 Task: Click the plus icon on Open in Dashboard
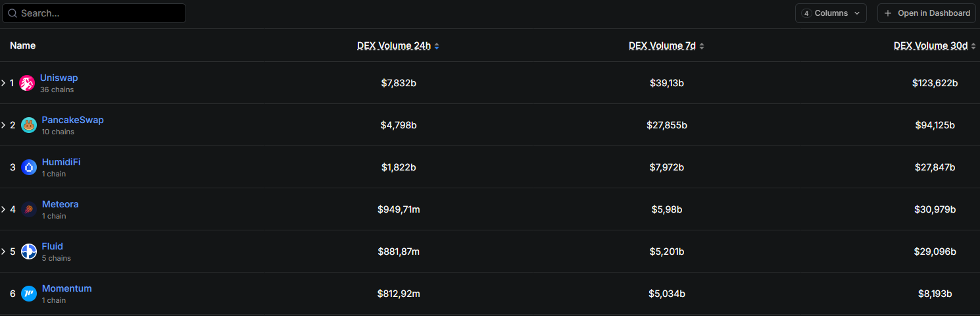point(888,13)
